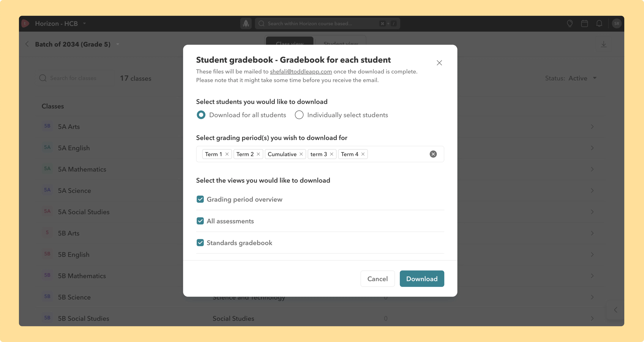Viewport: 644px width, 342px height.
Task: Remove the Term 1 grading period chip
Action: click(x=227, y=154)
